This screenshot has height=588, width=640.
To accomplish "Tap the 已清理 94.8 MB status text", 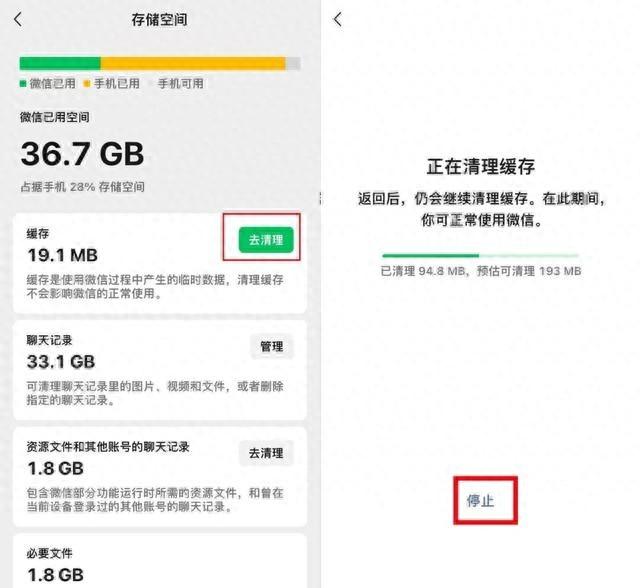I will click(480, 271).
